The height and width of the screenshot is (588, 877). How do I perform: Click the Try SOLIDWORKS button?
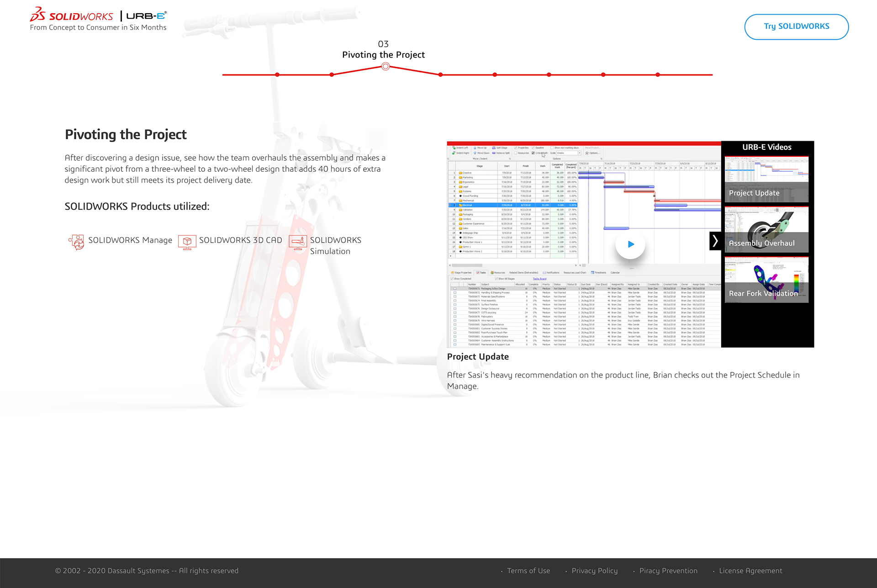[797, 26]
